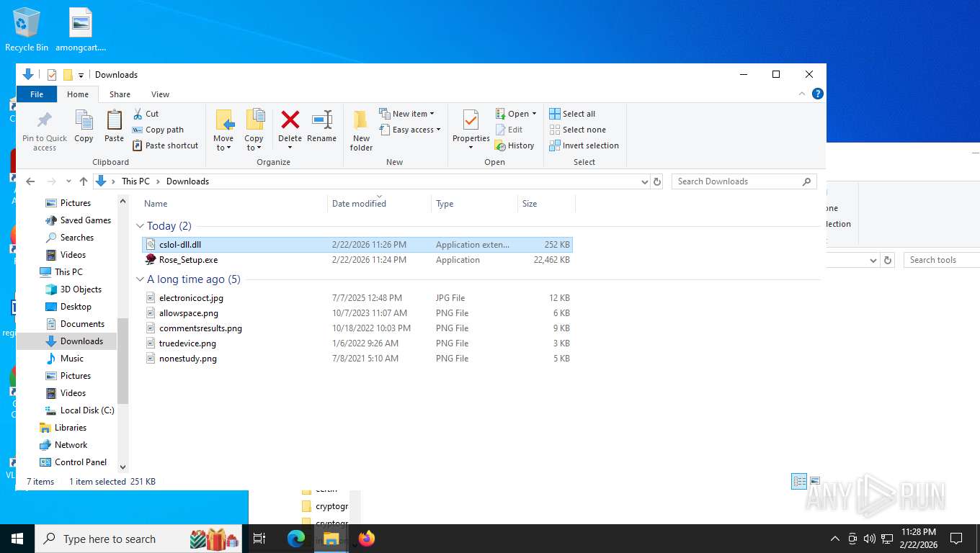The width and height of the screenshot is (980, 553).
Task: Switch to the Share tab
Action: [x=120, y=94]
